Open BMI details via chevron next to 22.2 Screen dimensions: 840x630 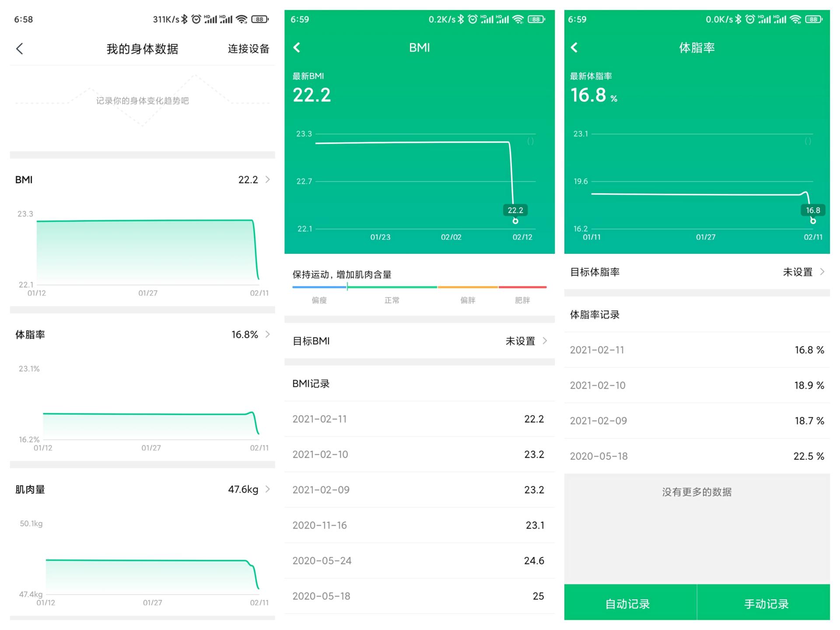click(267, 179)
